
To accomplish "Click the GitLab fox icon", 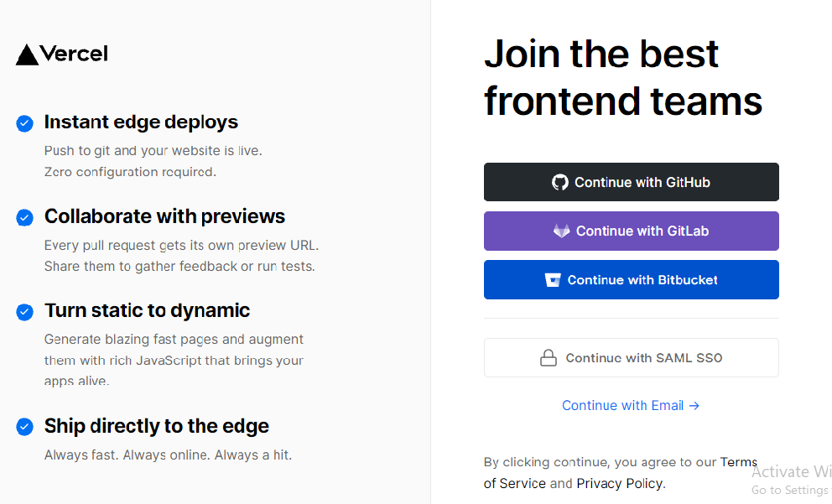I will [561, 231].
